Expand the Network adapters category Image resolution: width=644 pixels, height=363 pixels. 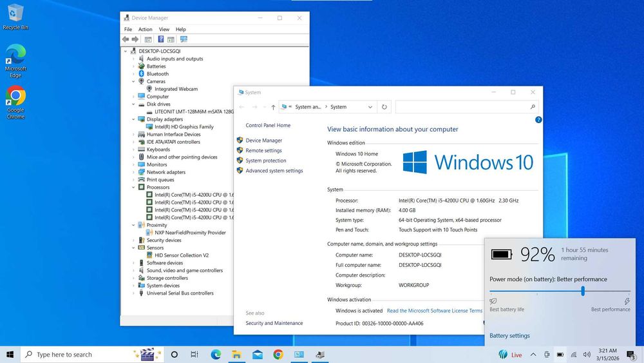click(x=133, y=172)
